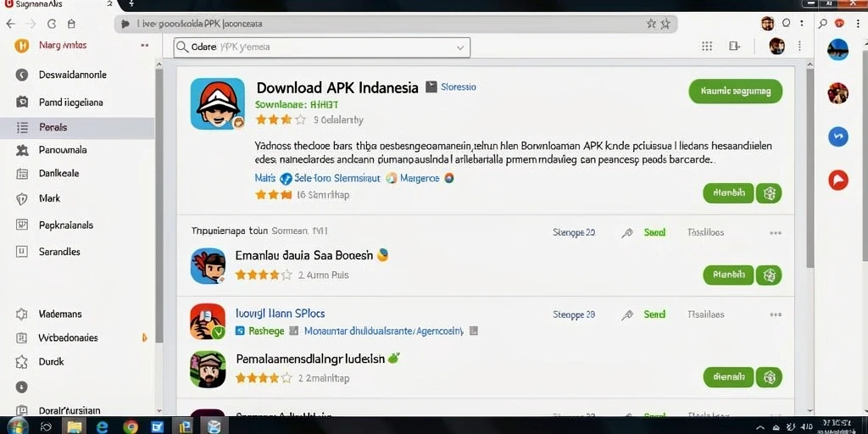
Task: Click the Rashege label
Action: pos(266,331)
